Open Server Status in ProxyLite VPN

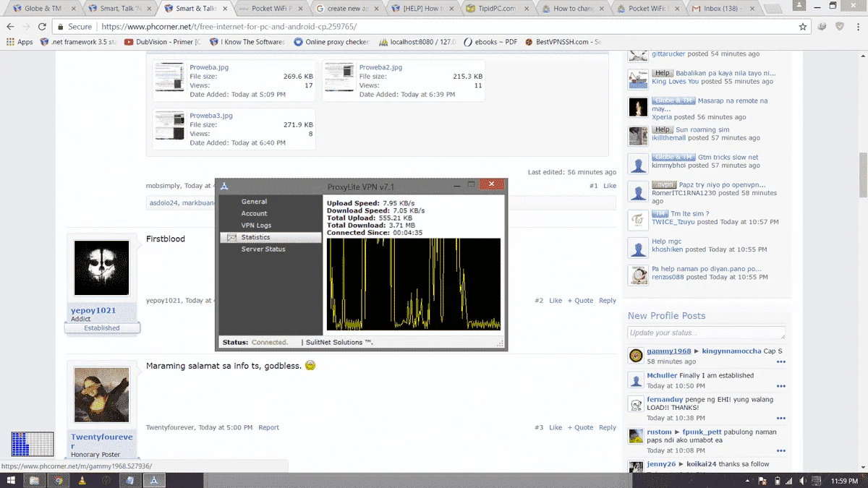tap(263, 249)
